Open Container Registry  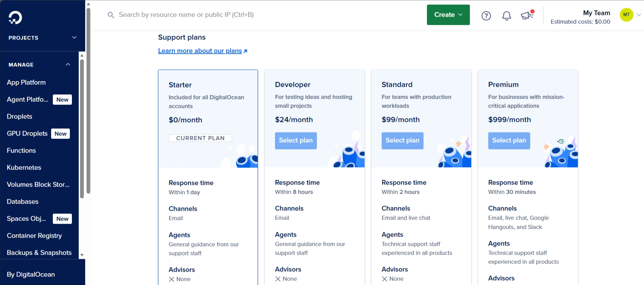coord(34,236)
